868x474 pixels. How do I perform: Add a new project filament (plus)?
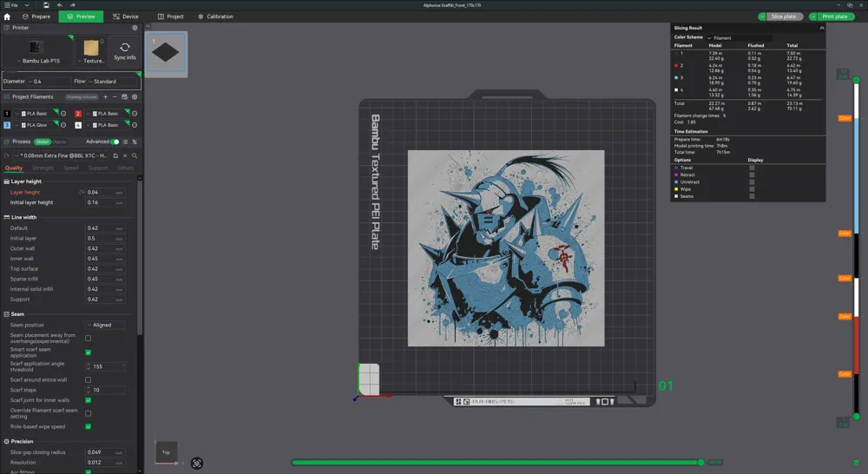(x=105, y=97)
